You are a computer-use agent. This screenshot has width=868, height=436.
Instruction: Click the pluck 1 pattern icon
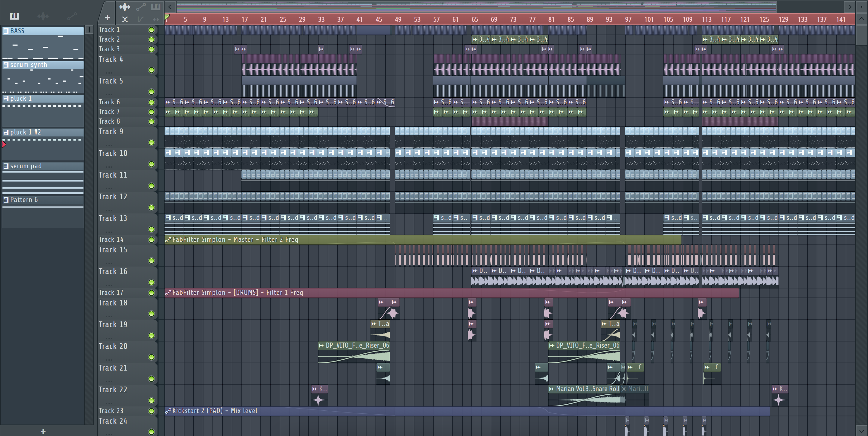click(x=6, y=99)
